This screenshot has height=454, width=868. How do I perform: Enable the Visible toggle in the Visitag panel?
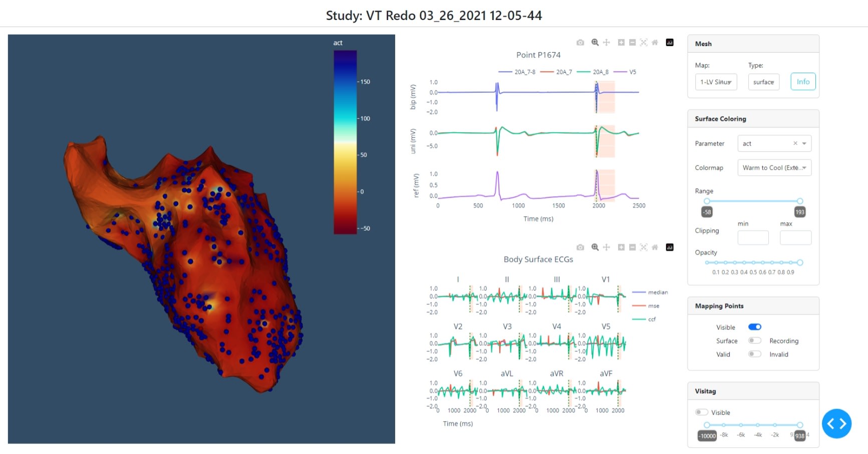[701, 412]
